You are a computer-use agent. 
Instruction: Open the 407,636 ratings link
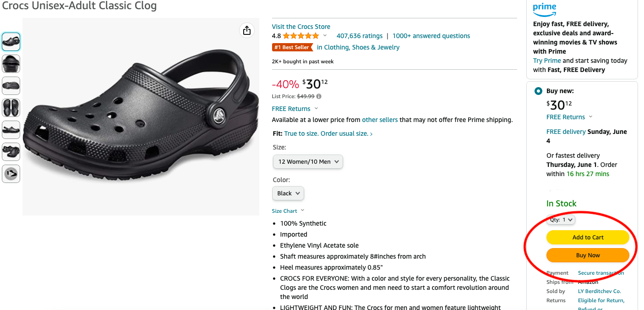point(360,35)
